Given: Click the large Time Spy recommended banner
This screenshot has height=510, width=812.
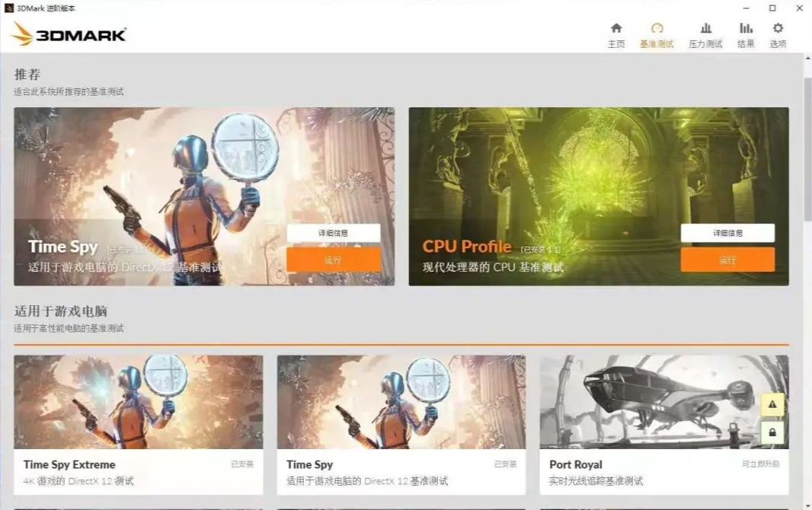Looking at the screenshot, I should pyautogui.click(x=204, y=196).
